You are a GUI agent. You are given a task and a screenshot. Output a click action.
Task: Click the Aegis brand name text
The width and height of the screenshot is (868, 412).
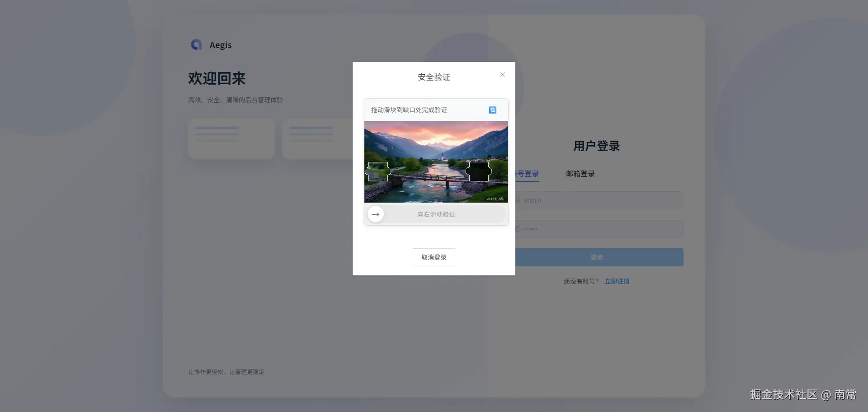(x=221, y=45)
